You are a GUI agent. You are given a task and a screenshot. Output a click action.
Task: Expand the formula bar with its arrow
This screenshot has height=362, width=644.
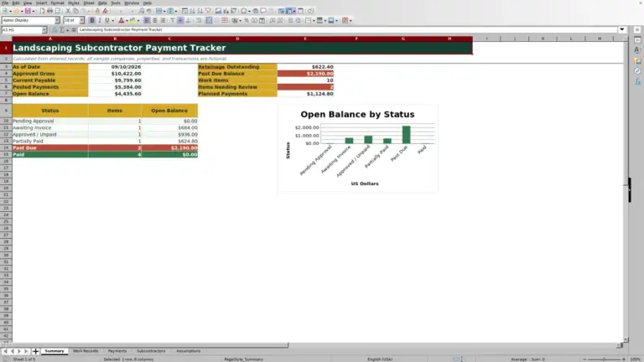(x=622, y=29)
